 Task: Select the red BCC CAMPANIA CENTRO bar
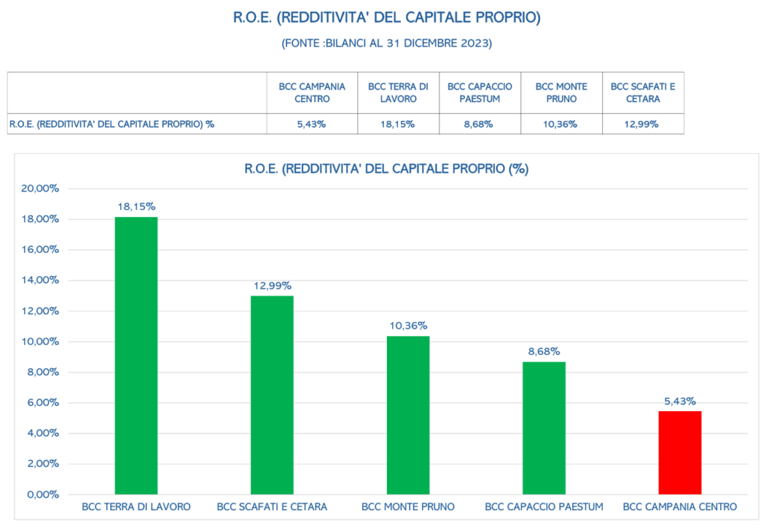click(x=680, y=452)
